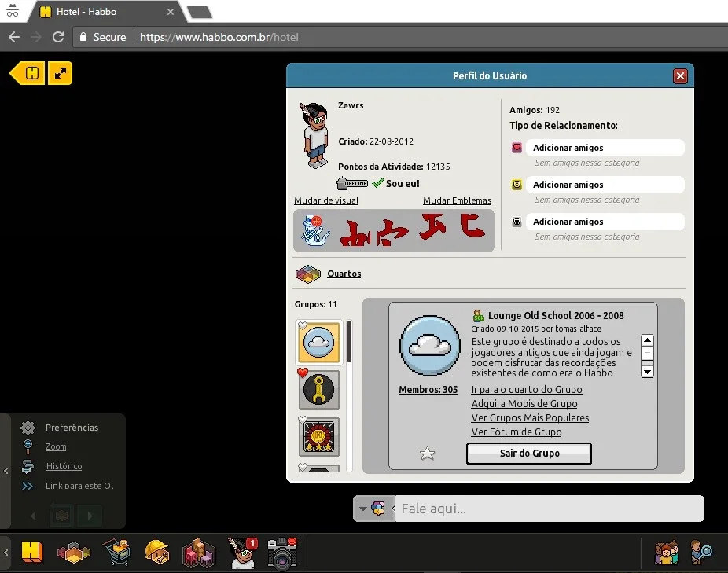Click the green group member icon by Lounge title
The image size is (728, 573).
478,316
